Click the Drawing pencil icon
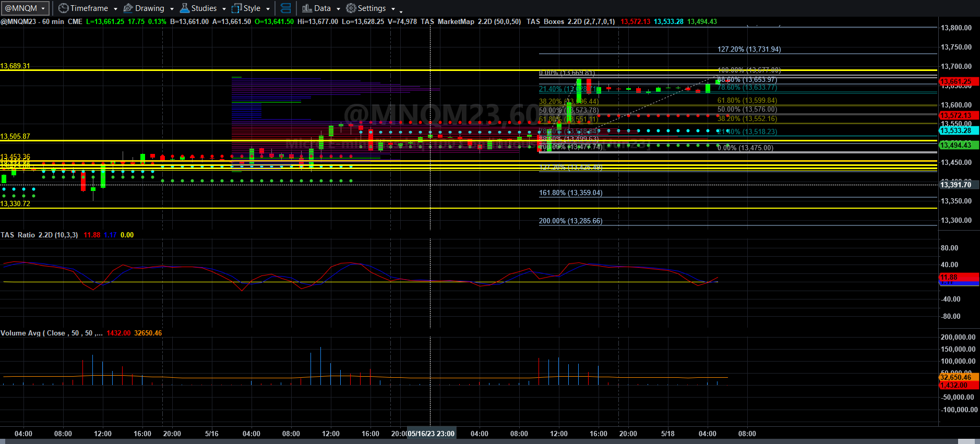The width and height of the screenshot is (980, 444). 128,8
